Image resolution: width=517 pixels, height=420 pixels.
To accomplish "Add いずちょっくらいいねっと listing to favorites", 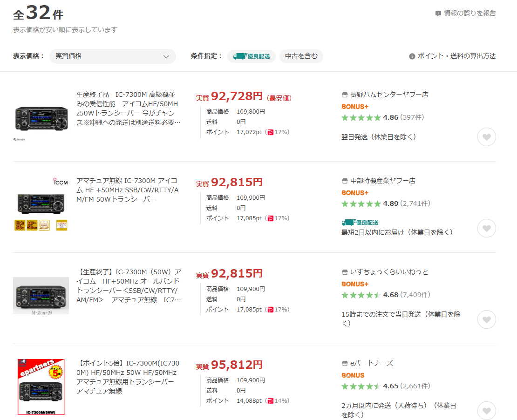I will (x=486, y=319).
